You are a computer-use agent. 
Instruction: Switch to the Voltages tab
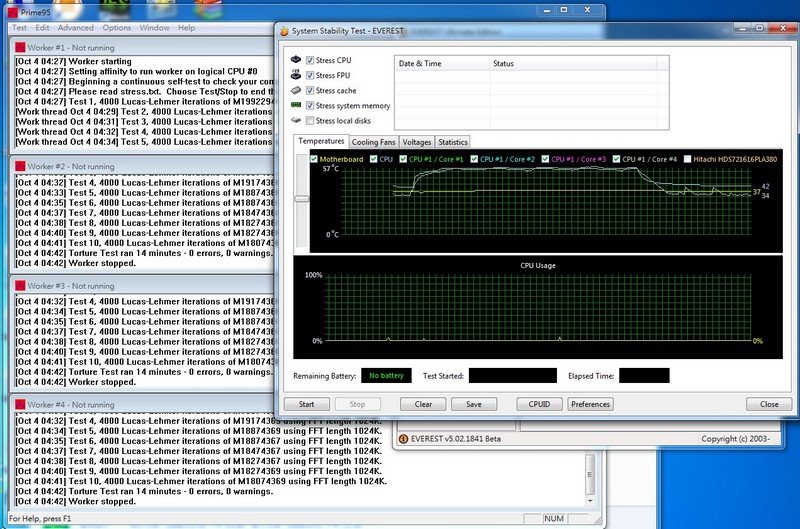click(417, 142)
